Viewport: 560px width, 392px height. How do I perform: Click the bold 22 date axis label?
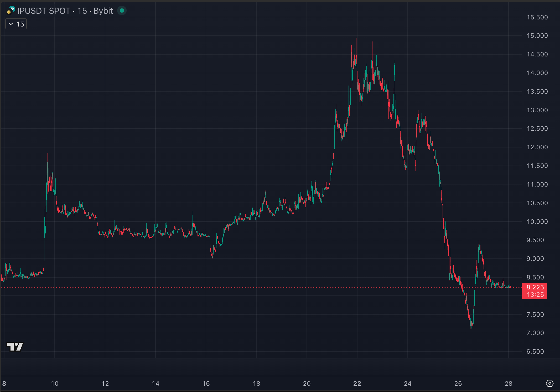point(357,384)
